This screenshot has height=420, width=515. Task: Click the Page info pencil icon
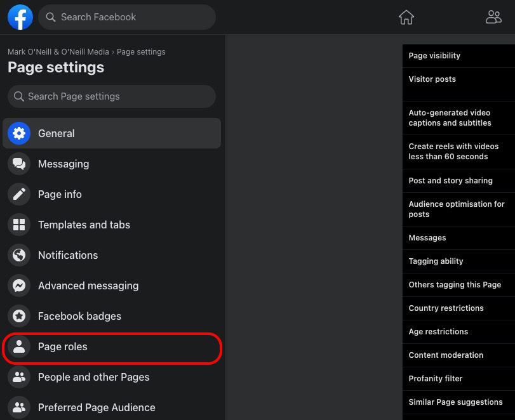tap(19, 195)
